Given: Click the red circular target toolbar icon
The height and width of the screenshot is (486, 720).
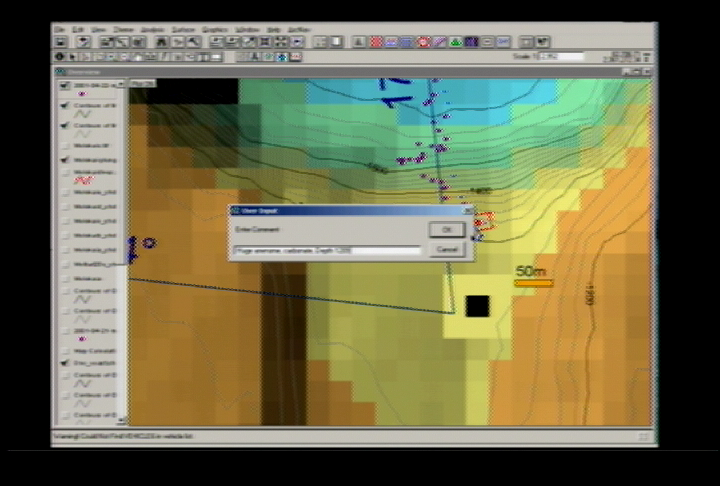Looking at the screenshot, I should point(423,42).
